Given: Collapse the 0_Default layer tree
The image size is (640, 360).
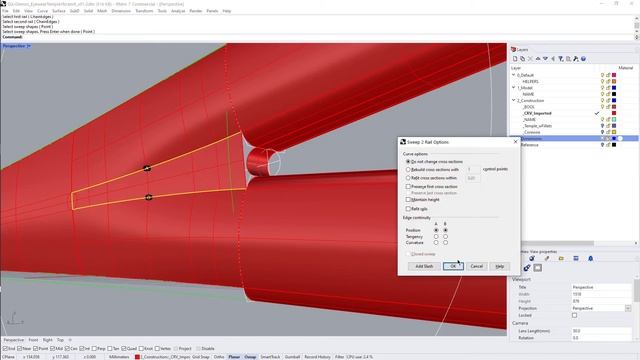Looking at the screenshot, I should (513, 75).
